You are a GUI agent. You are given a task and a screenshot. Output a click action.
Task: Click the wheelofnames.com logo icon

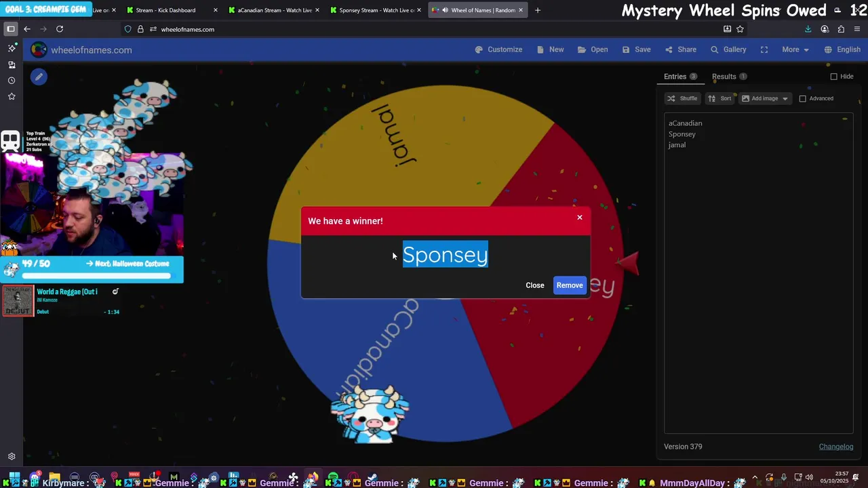(x=39, y=49)
